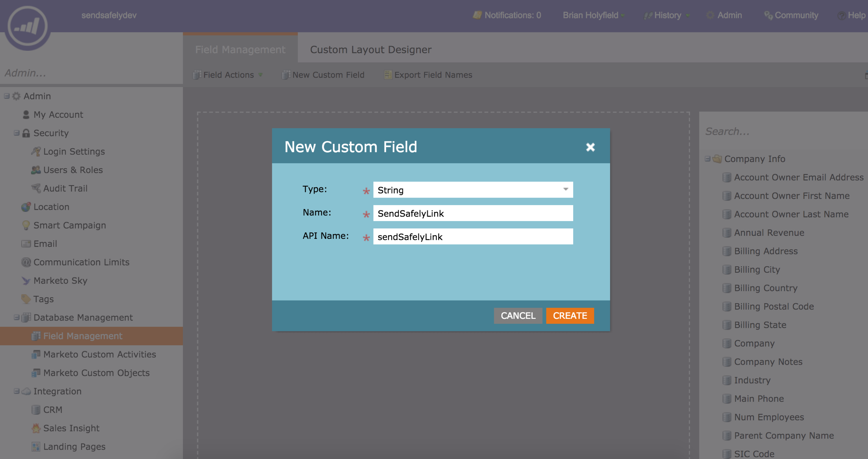Click the CANCEL button

point(518,316)
